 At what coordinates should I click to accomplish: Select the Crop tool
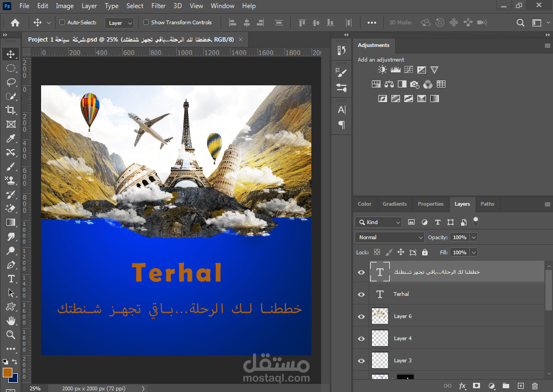11,110
